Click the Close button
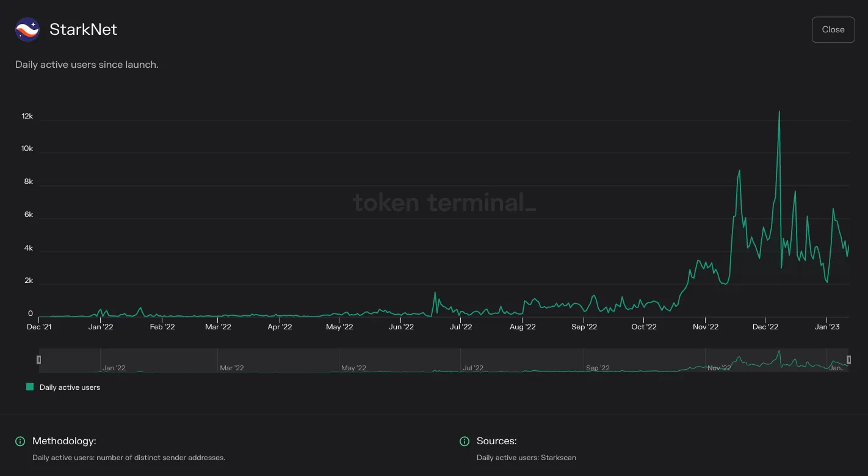Screen dimensions: 868x476 click(x=833, y=29)
